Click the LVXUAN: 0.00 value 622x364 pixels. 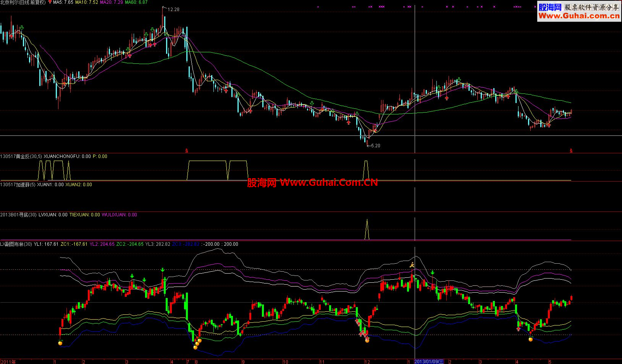pos(53,215)
